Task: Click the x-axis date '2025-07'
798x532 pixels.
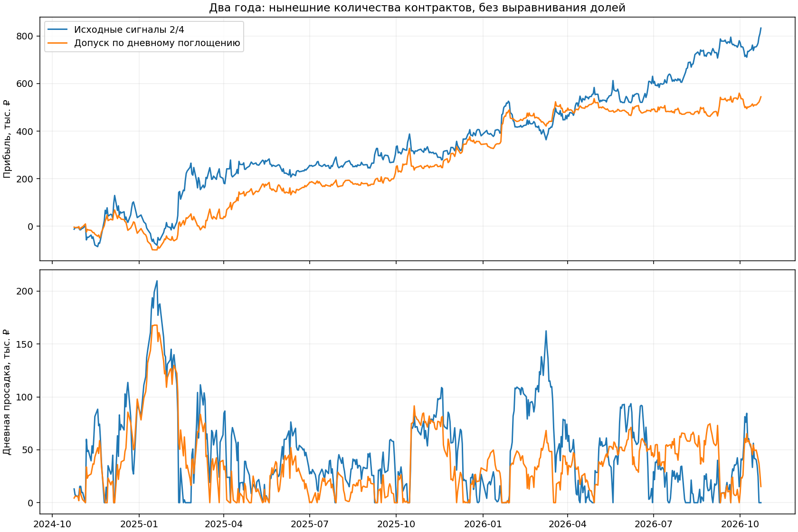Action: (x=310, y=524)
